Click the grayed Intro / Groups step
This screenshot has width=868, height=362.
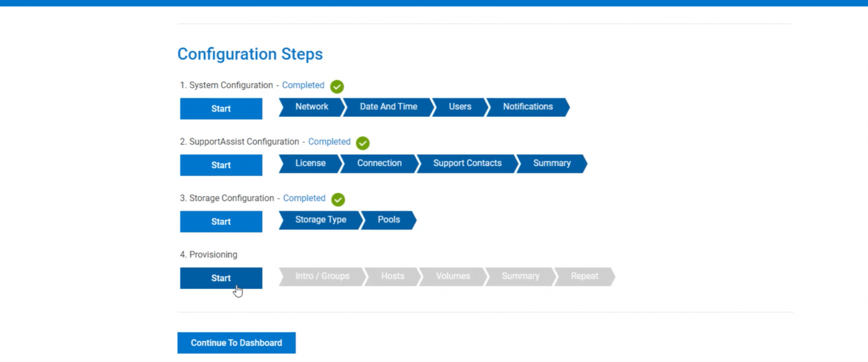pyautogui.click(x=322, y=276)
